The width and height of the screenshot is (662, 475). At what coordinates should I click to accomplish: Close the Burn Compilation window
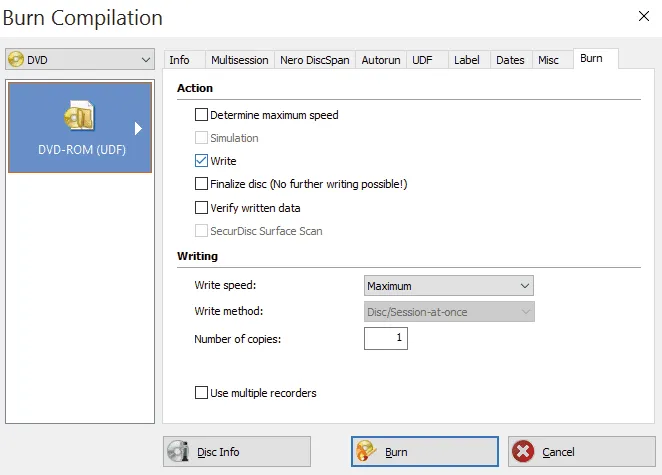(643, 16)
